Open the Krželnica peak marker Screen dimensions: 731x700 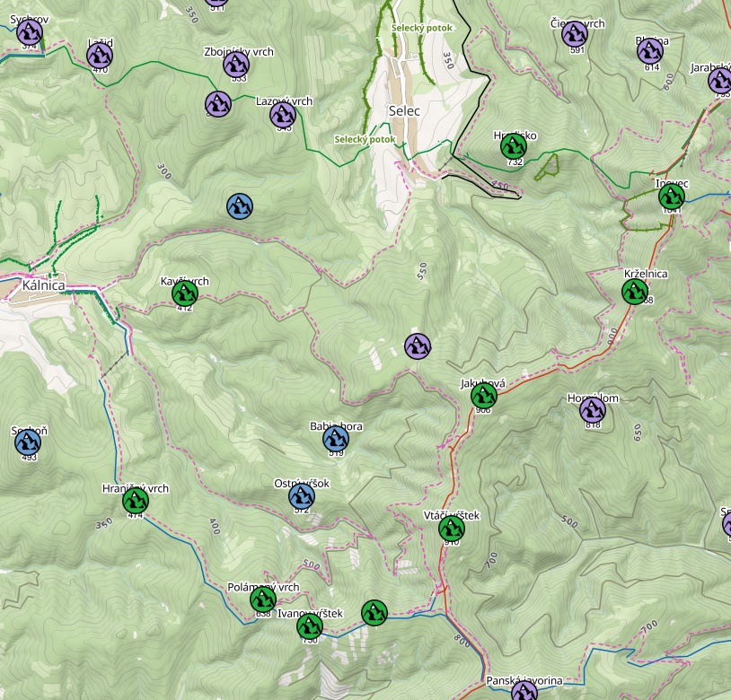(x=634, y=292)
